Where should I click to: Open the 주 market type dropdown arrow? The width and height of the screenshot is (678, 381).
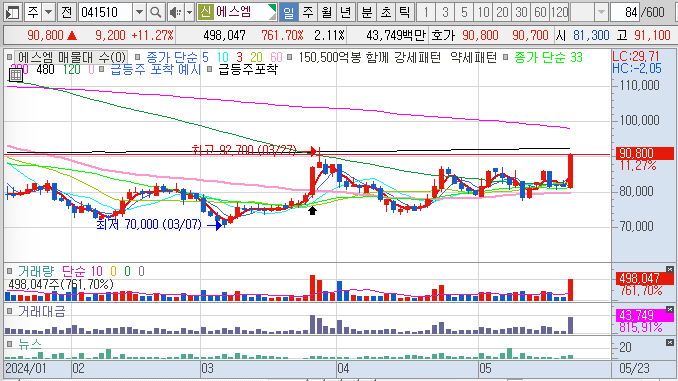[49, 12]
